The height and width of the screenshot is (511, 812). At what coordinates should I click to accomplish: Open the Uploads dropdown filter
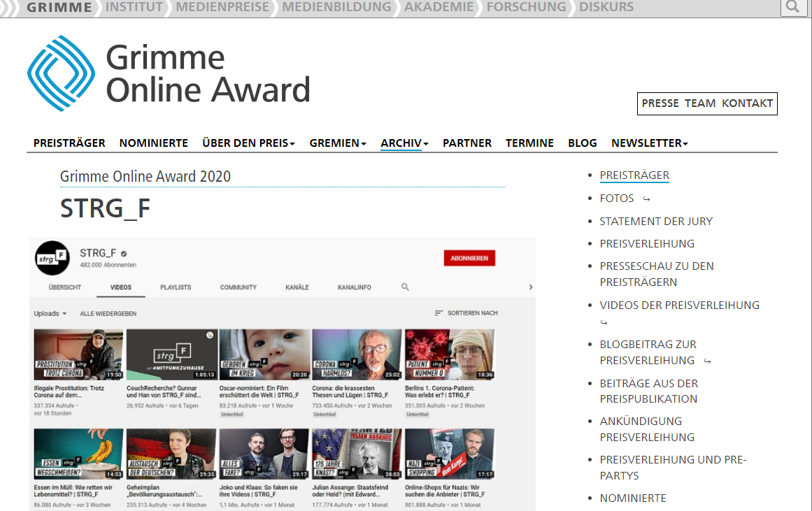tap(50, 313)
